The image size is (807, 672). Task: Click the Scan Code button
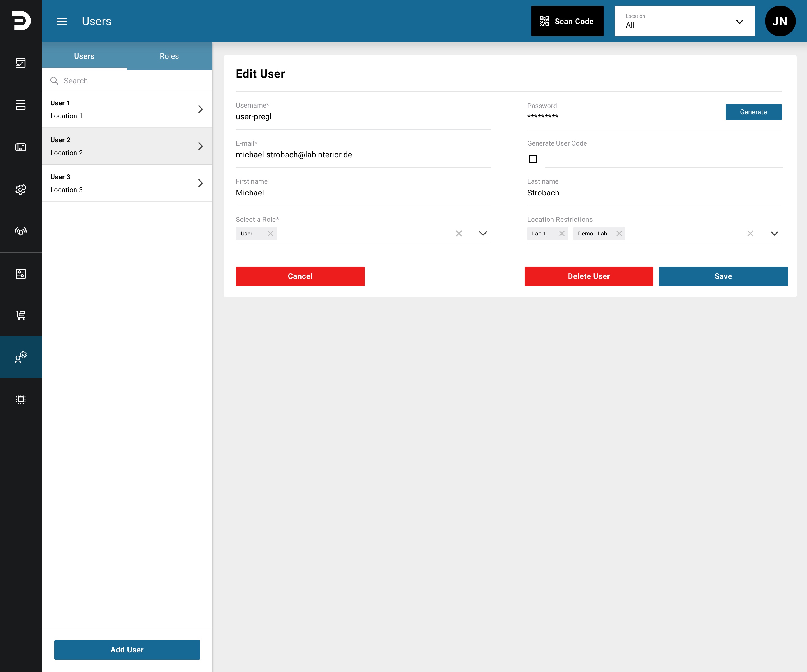567,21
